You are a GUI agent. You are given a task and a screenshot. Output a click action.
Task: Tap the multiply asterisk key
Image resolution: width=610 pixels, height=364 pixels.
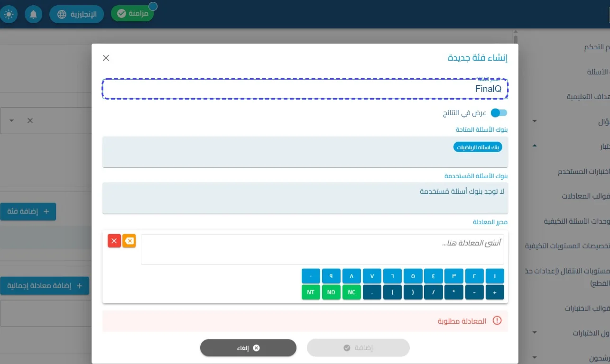click(454, 292)
